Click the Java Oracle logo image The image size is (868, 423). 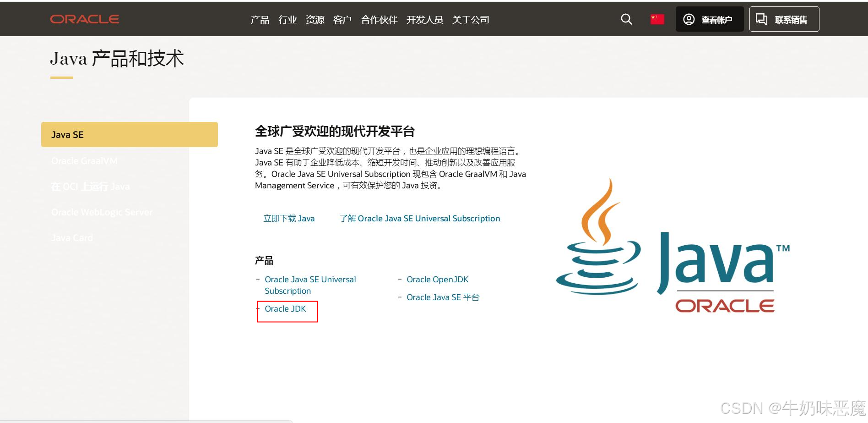click(x=673, y=247)
